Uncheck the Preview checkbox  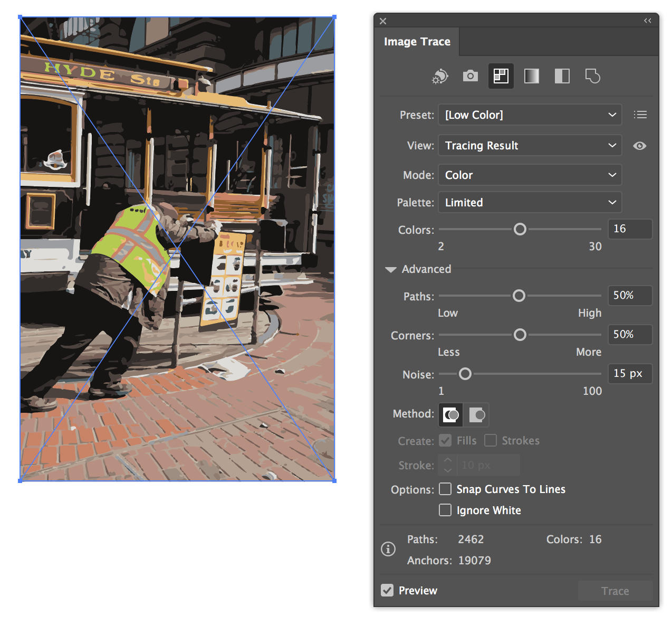(x=388, y=591)
